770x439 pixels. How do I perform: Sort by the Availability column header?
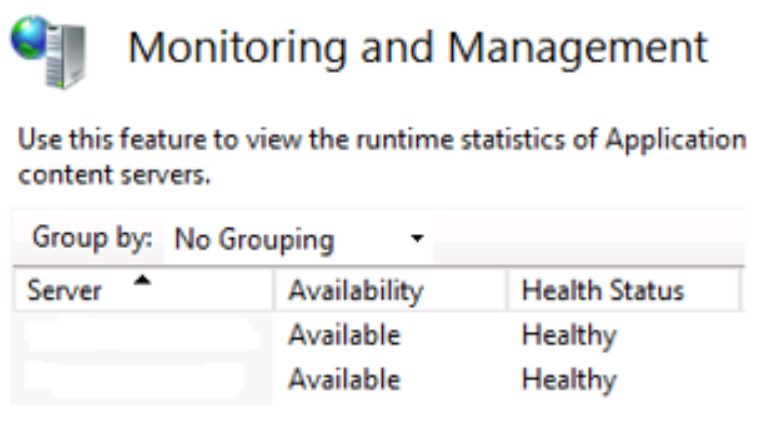click(x=356, y=291)
